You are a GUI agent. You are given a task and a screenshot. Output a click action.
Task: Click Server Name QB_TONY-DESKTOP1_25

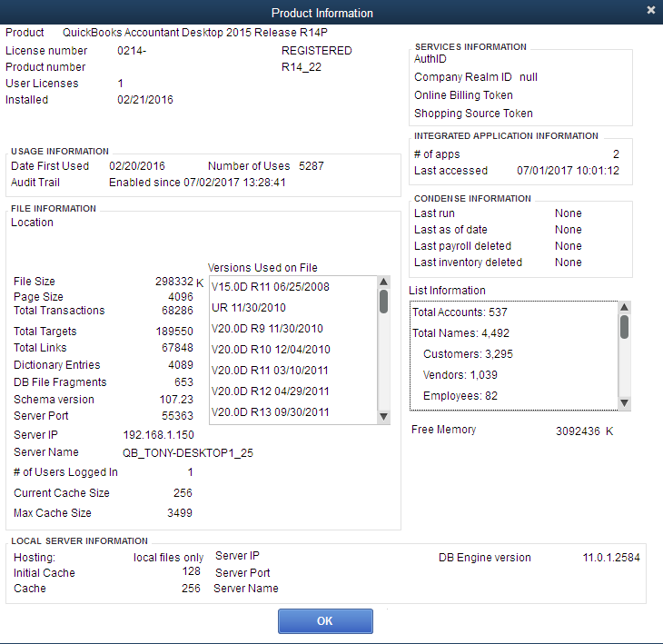[x=188, y=453]
